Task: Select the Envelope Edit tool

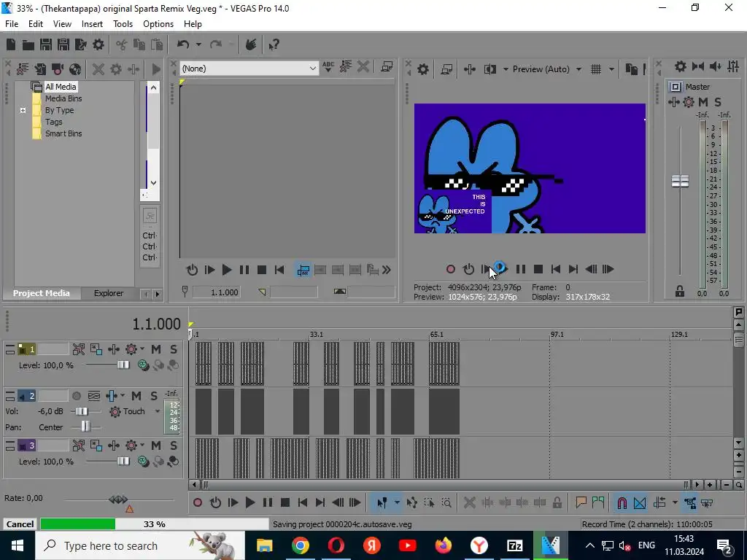Action: [x=412, y=502]
